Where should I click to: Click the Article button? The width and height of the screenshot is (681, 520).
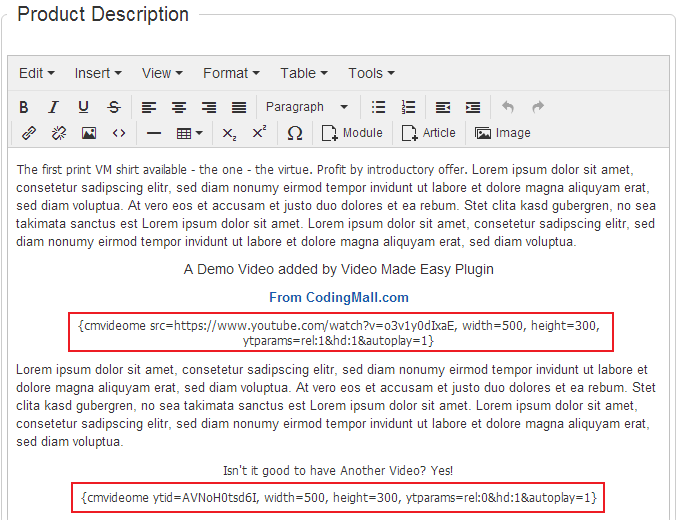(x=428, y=133)
